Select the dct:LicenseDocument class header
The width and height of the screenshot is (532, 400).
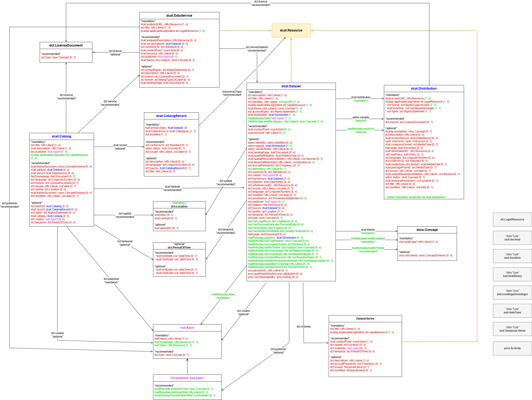click(66, 45)
